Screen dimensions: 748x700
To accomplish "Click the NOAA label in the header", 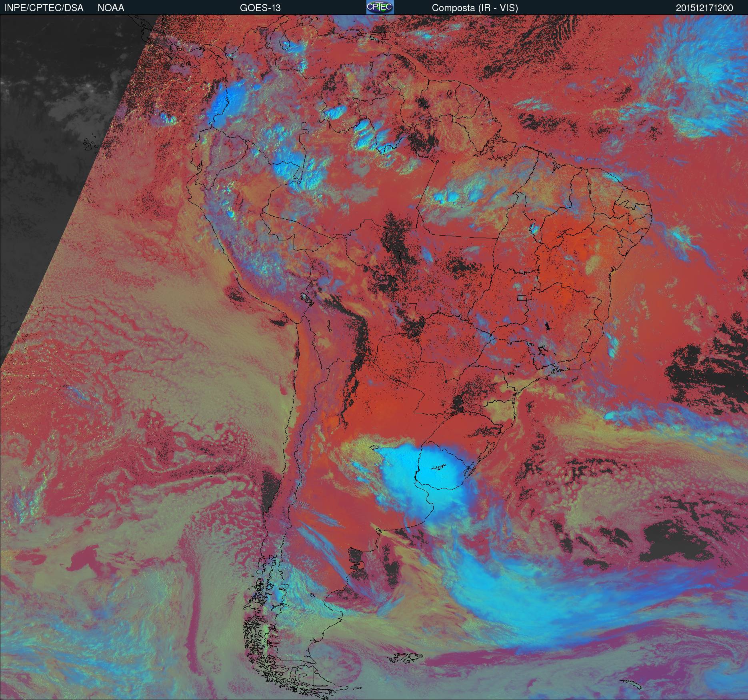I will pyautogui.click(x=111, y=8).
